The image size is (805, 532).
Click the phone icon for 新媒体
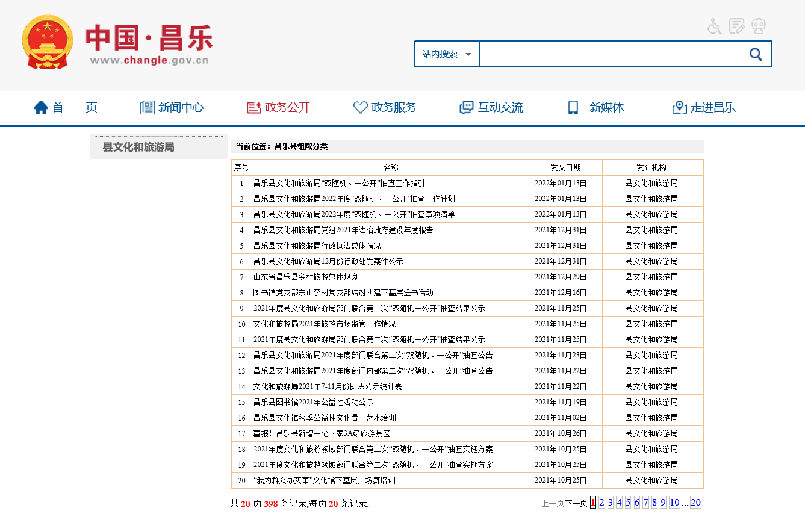(573, 108)
